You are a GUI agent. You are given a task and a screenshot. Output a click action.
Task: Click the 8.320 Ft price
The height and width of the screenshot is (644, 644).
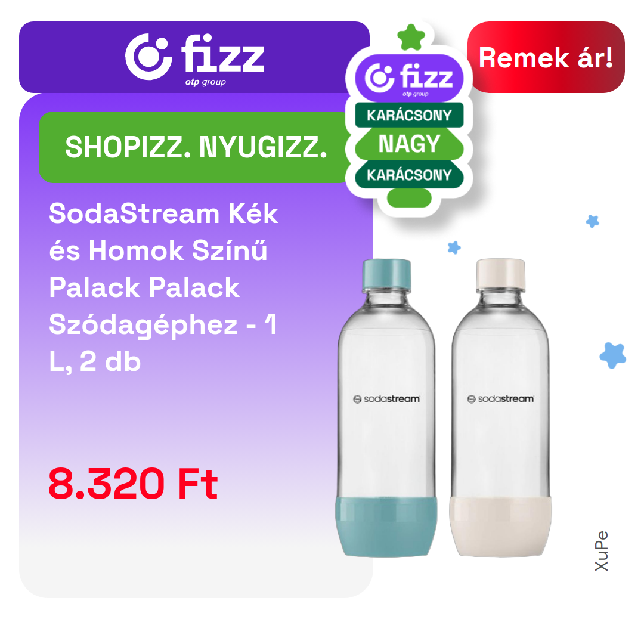(132, 484)
